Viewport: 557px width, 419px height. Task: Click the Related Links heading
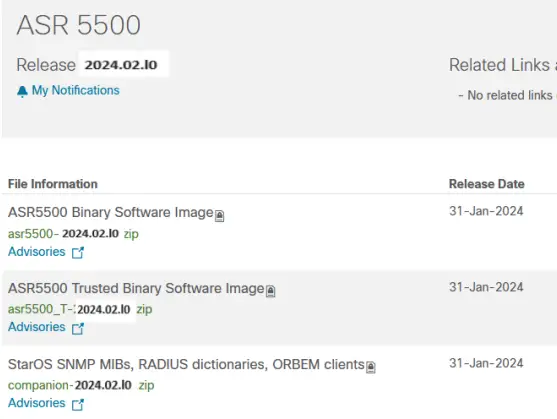503,65
